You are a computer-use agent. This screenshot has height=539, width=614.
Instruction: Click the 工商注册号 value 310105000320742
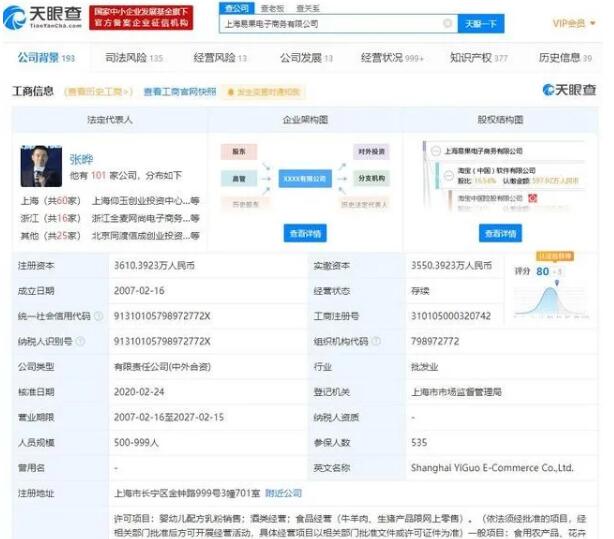pyautogui.click(x=451, y=316)
